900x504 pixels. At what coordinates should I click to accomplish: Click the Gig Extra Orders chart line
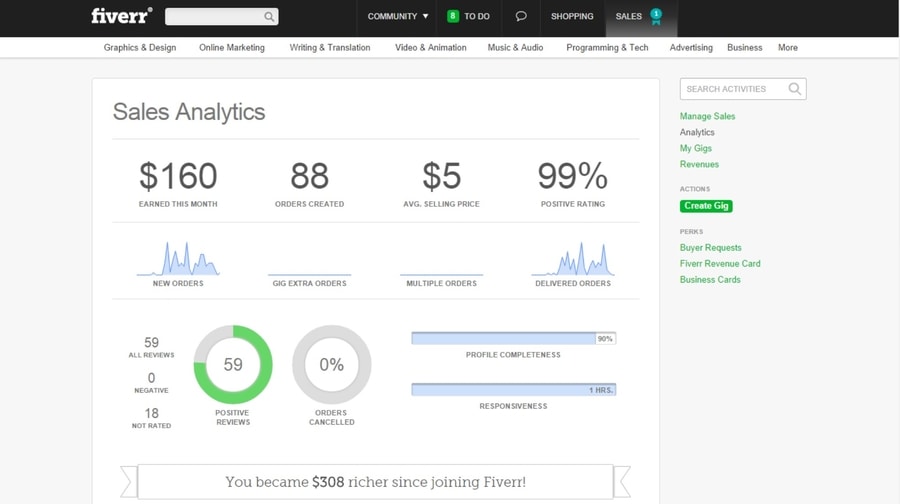pyautogui.click(x=309, y=274)
